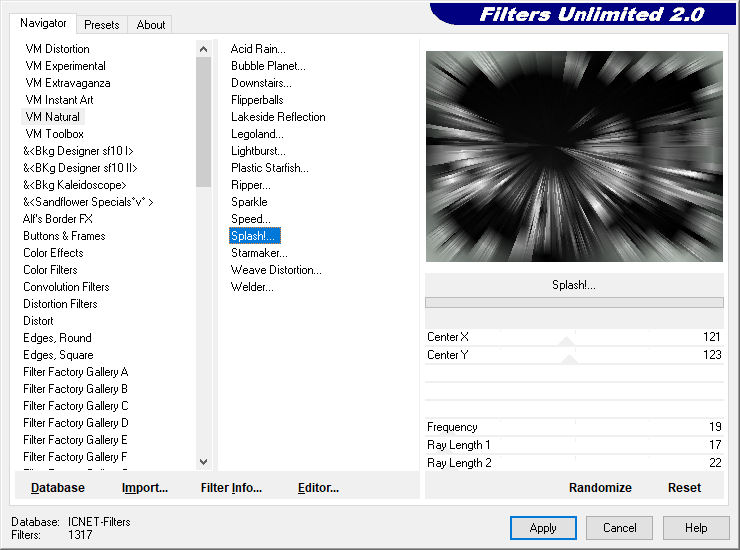
Task: Cancel the filter dialog
Action: [620, 528]
